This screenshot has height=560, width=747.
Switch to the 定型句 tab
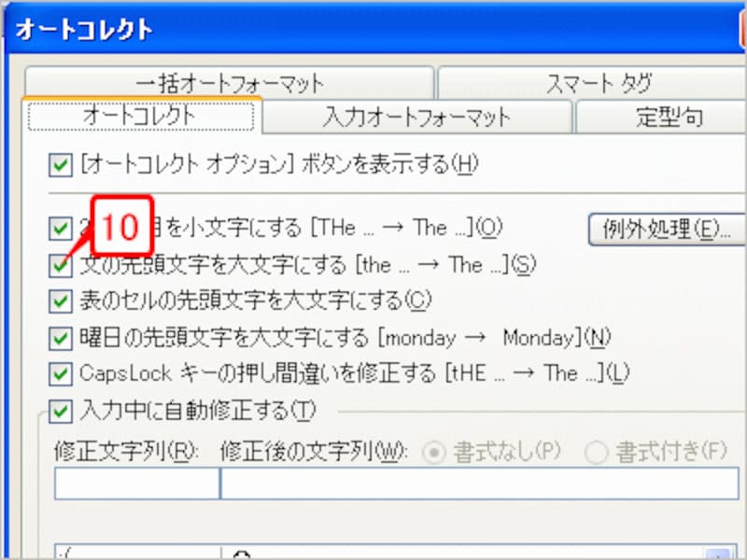coord(661,117)
